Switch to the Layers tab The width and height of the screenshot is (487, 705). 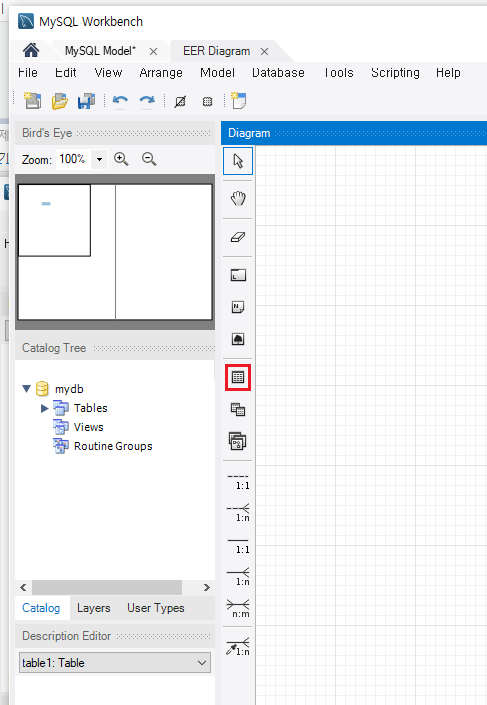coord(94,608)
